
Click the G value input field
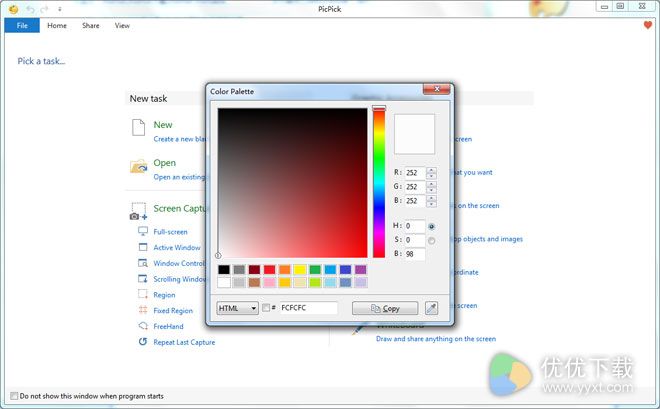[x=415, y=187]
